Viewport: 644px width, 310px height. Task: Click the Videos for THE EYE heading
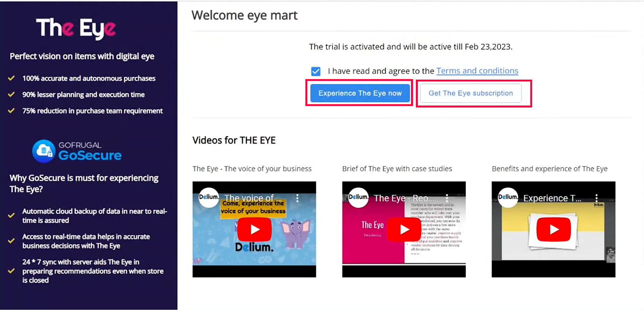pyautogui.click(x=234, y=140)
